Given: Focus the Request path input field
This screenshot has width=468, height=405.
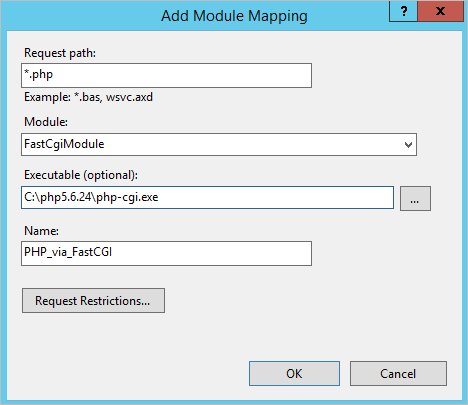Looking at the screenshot, I should click(166, 76).
